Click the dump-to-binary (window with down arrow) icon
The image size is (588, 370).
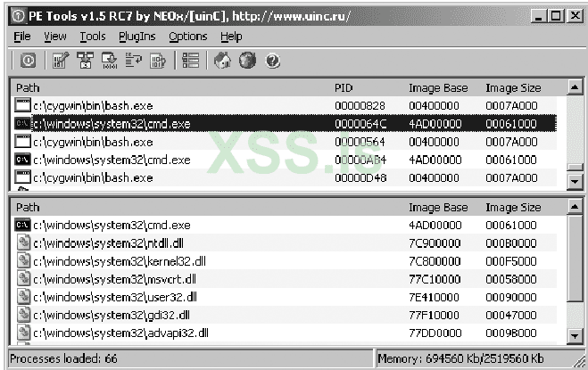click(110, 61)
